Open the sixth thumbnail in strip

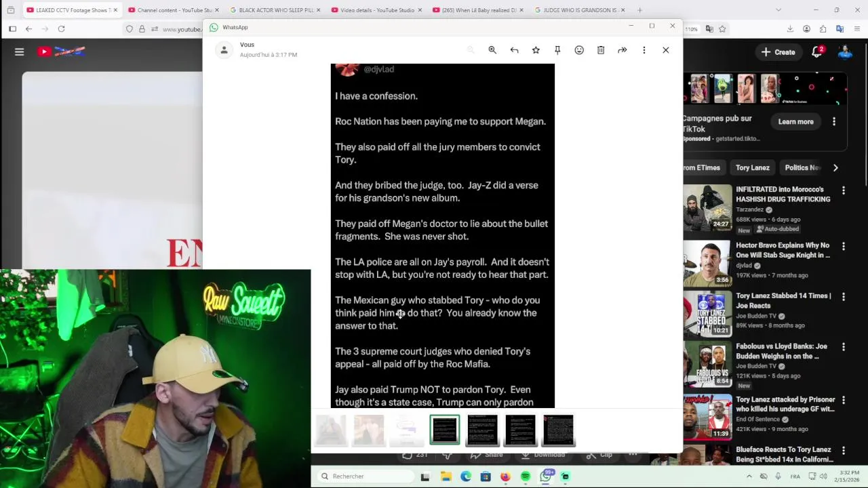click(x=520, y=430)
